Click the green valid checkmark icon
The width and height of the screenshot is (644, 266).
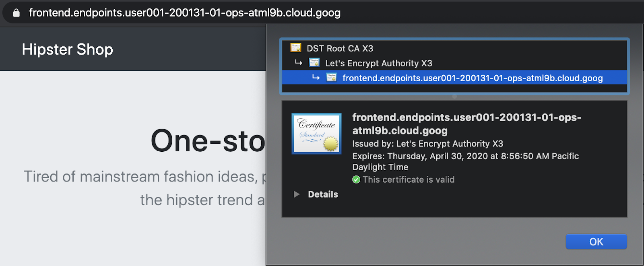tap(356, 179)
